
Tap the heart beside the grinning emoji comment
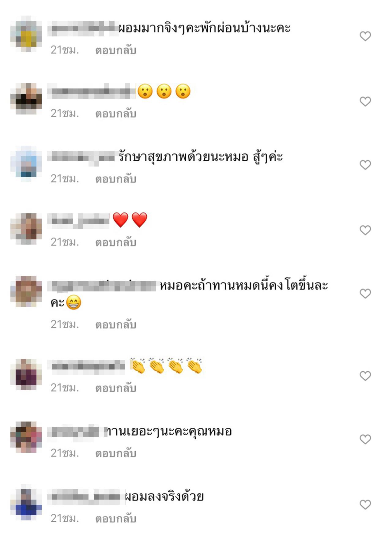365,293
